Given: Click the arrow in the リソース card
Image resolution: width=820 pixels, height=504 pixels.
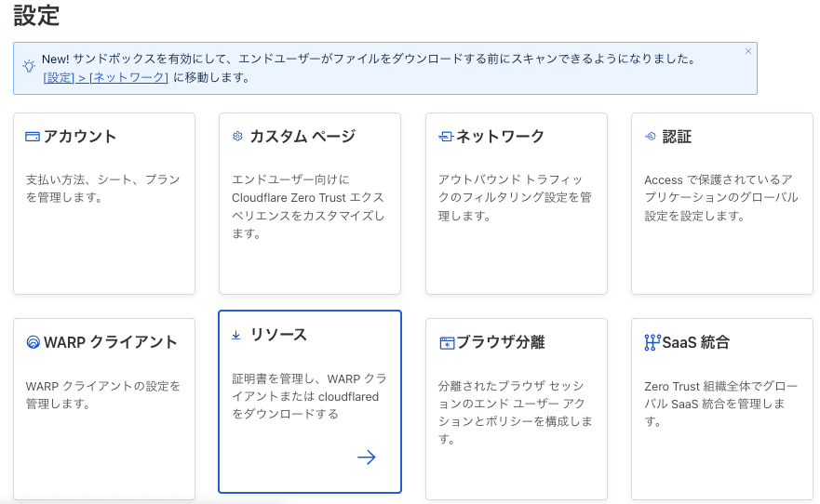Looking at the screenshot, I should click(367, 458).
